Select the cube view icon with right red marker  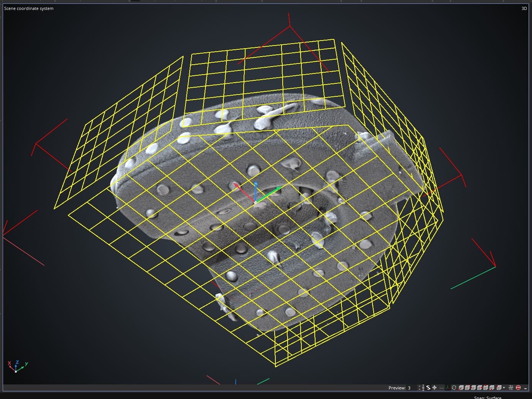click(480, 388)
